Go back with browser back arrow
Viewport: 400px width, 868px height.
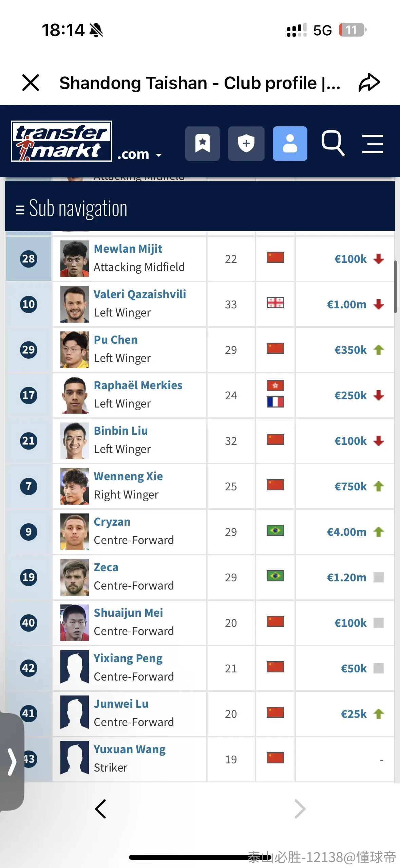coord(100,809)
